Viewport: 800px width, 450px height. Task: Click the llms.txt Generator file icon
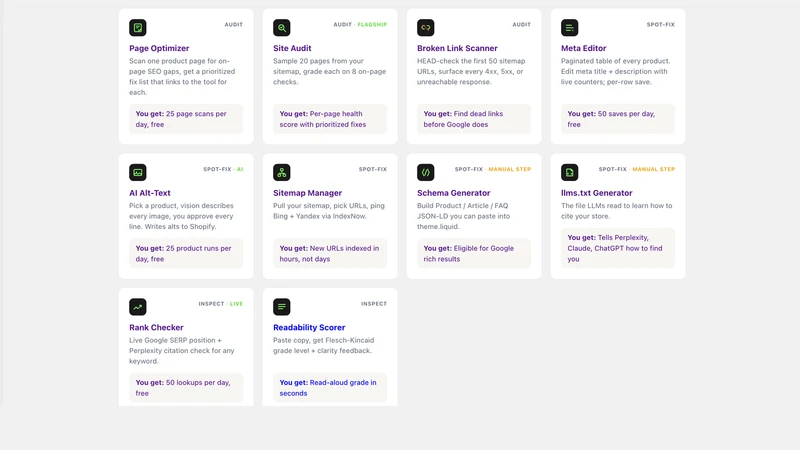(x=569, y=172)
